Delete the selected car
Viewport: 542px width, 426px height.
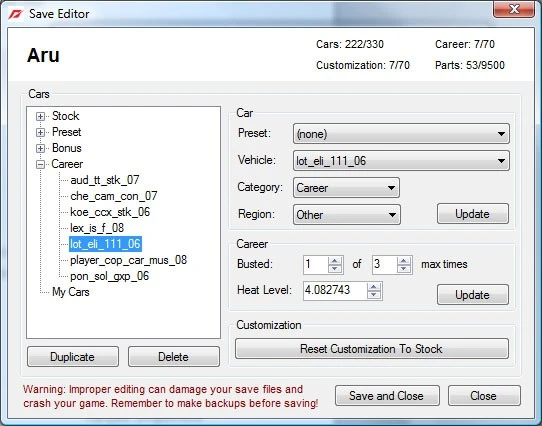[x=174, y=356]
